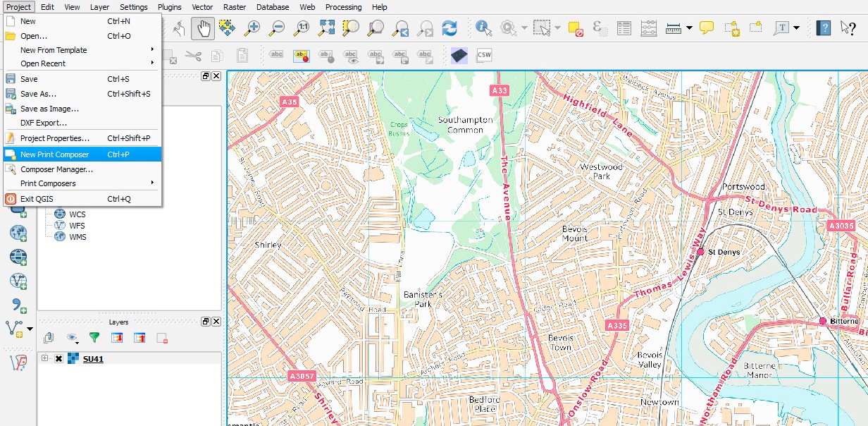
Task: Choose New Print Composer from the Project menu
Action: pos(55,154)
